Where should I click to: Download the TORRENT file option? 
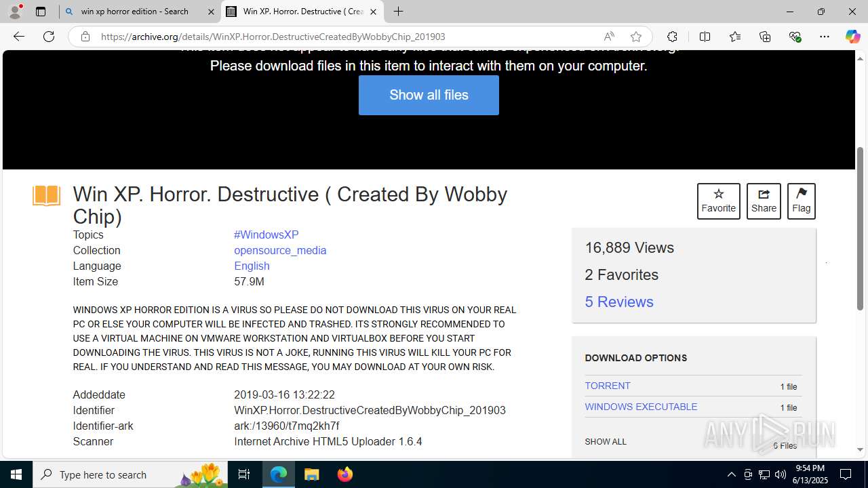[608, 386]
